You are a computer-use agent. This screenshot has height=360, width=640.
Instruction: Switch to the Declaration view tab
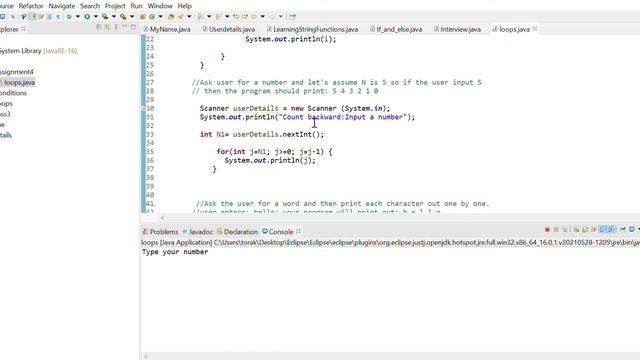pos(238,231)
